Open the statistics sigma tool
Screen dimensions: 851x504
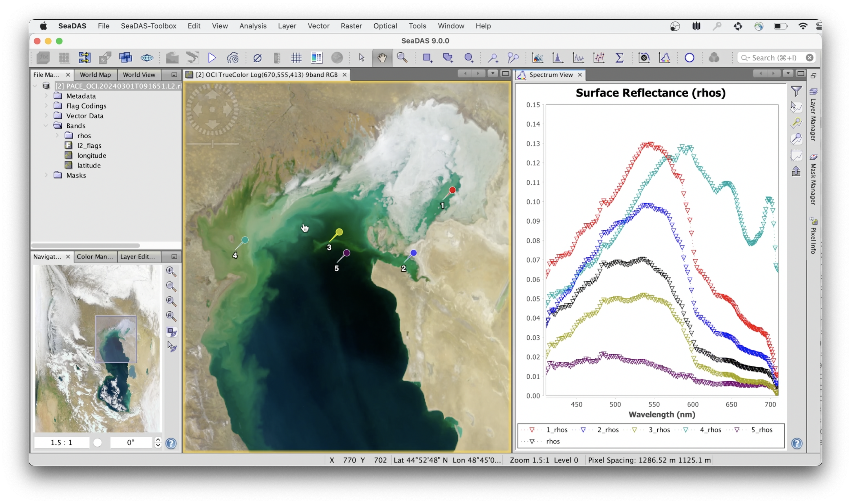coord(620,58)
